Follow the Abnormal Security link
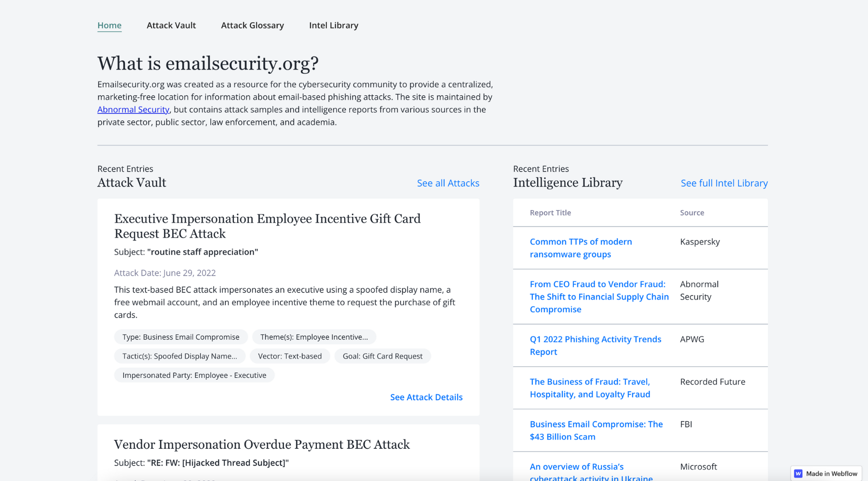This screenshot has width=868, height=481. click(x=134, y=109)
